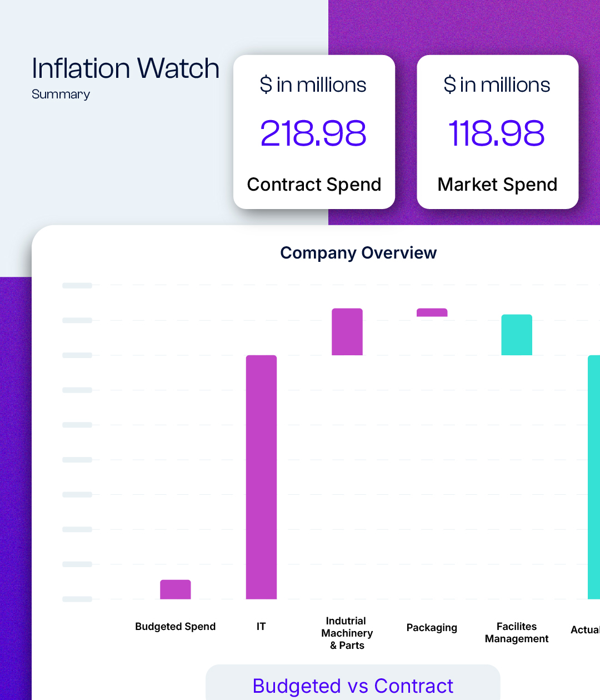Click the 218.98 contract spend value
This screenshot has width=600, height=700.
point(313,133)
